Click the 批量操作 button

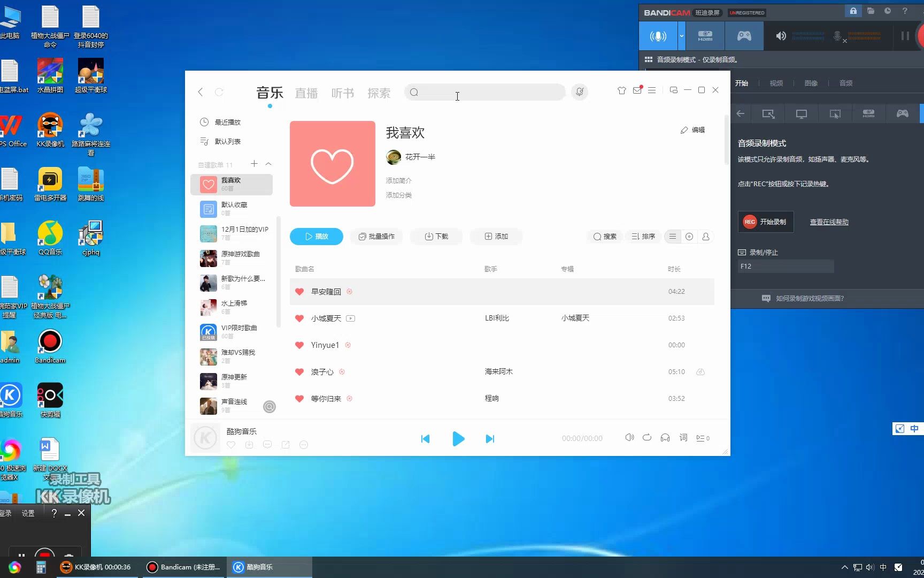click(376, 237)
